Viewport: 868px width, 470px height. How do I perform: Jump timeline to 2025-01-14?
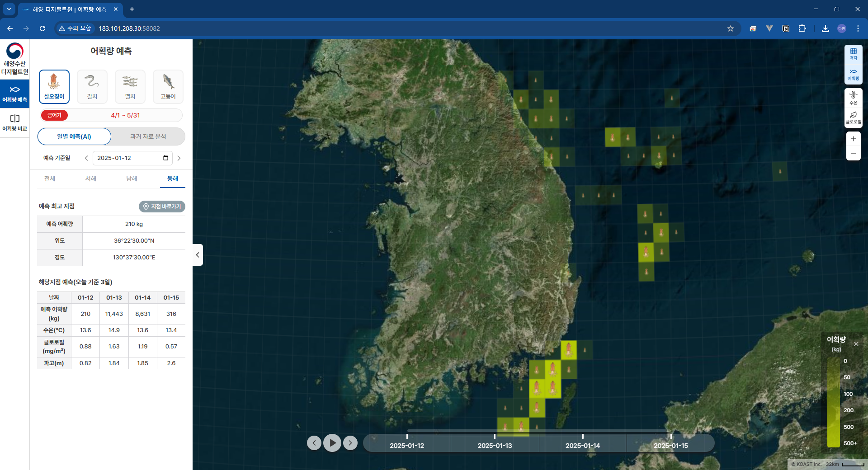pyautogui.click(x=583, y=443)
